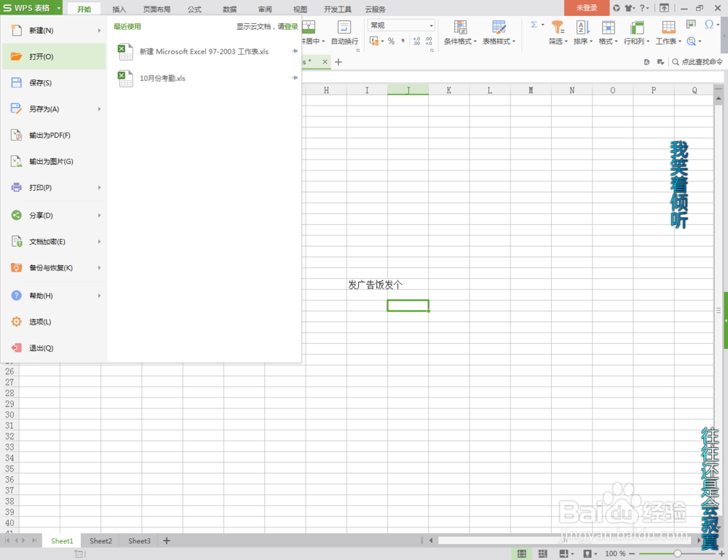728x560 pixels.
Task: Click the Filter (筛选) funnel icon
Action: [558, 28]
